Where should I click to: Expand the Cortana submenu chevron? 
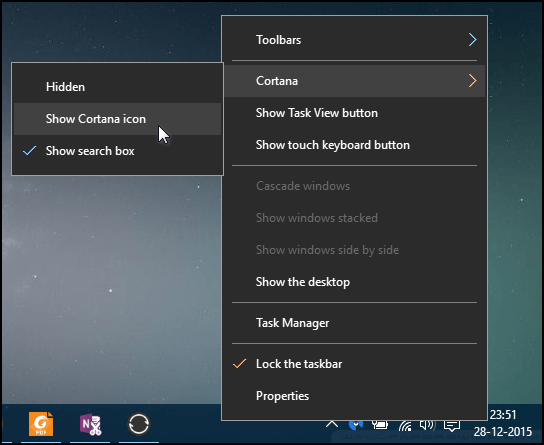[x=472, y=81]
